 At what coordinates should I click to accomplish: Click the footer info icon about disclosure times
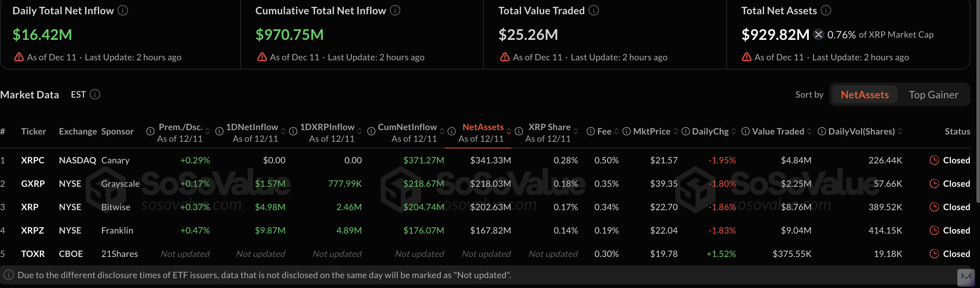pyautogui.click(x=8, y=275)
